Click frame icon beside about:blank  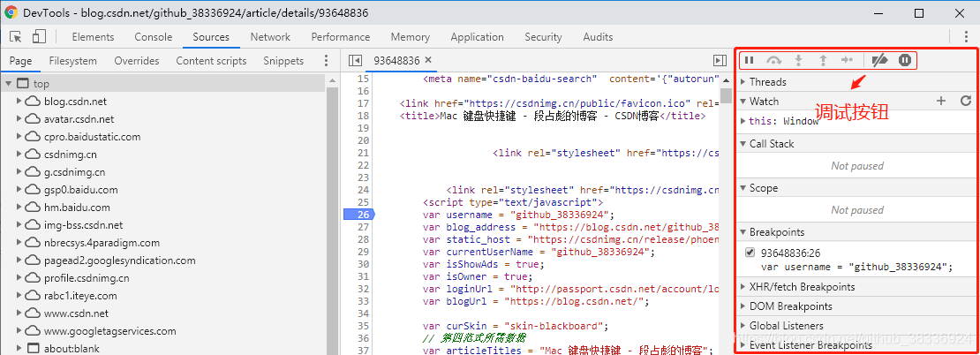point(33,349)
